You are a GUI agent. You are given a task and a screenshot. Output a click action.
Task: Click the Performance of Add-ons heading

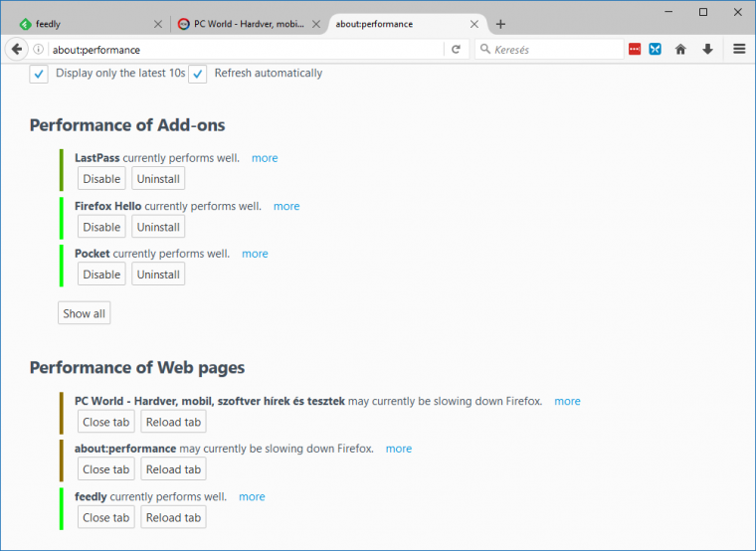[x=127, y=125]
